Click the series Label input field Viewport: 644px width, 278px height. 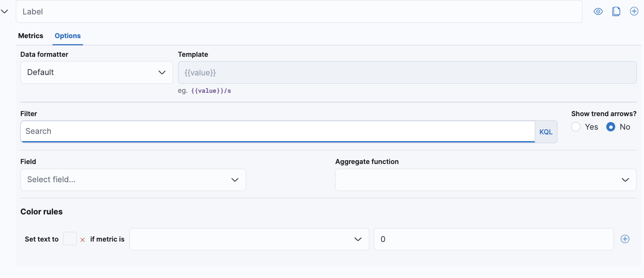pos(299,11)
